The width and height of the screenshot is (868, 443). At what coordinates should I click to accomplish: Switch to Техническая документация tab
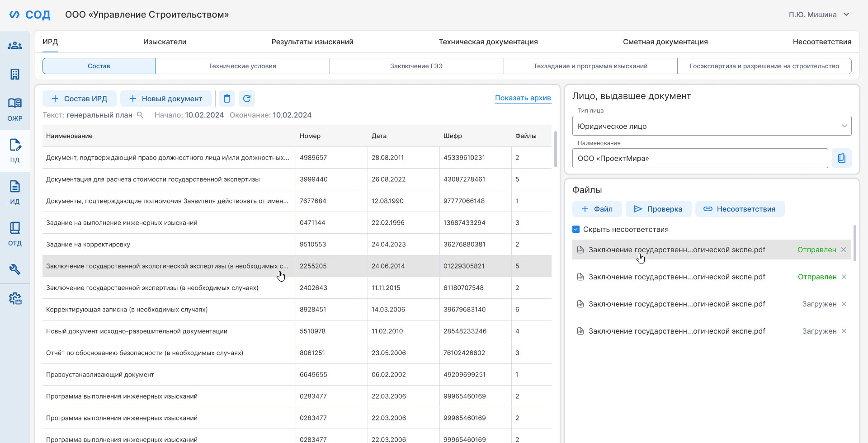(x=488, y=42)
